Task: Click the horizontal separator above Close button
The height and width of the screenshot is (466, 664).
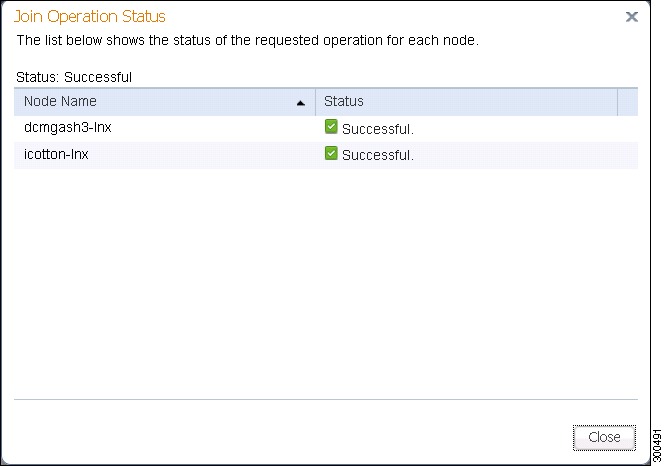Action: [x=326, y=399]
